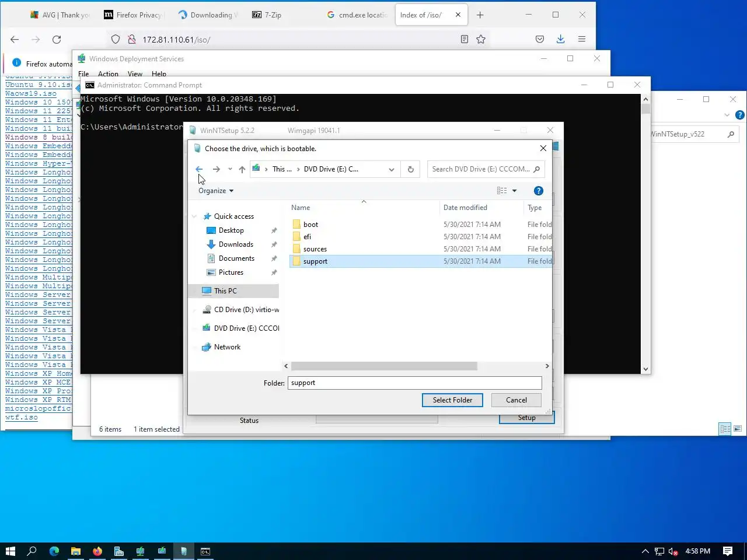747x560 pixels.
Task: Change the view layout icon in dialog
Action: (502, 191)
